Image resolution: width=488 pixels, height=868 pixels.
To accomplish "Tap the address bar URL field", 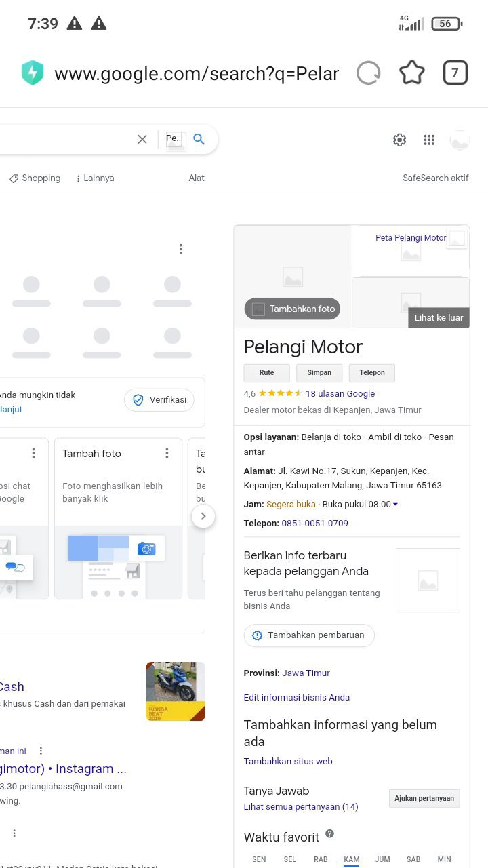I will pyautogui.click(x=197, y=73).
